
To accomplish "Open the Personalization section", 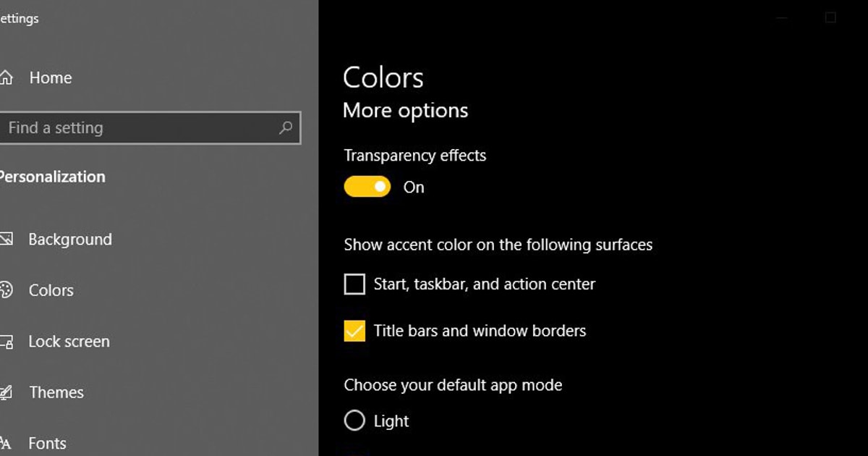I will tap(53, 176).
